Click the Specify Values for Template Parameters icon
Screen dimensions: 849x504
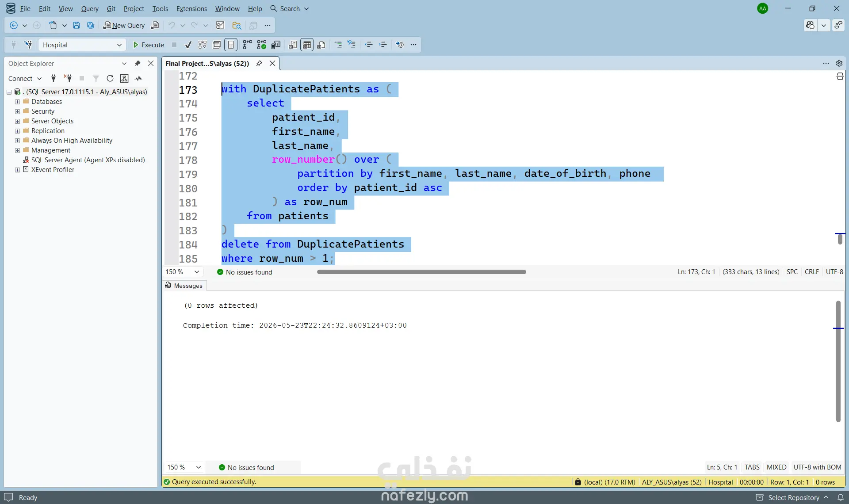tap(400, 45)
